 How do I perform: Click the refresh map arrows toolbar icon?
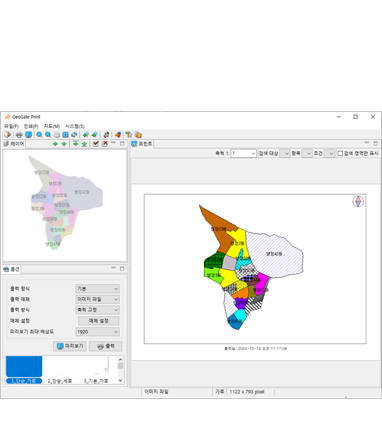tap(74, 135)
